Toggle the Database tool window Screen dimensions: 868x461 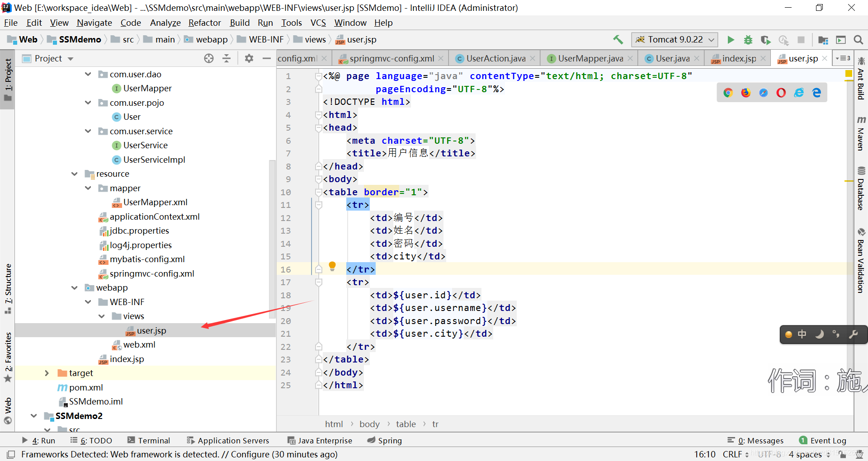point(861,188)
